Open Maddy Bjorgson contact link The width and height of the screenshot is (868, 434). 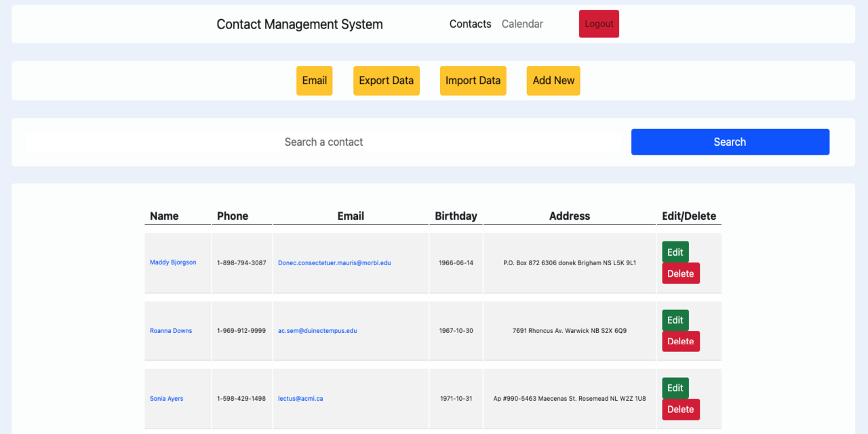point(173,262)
